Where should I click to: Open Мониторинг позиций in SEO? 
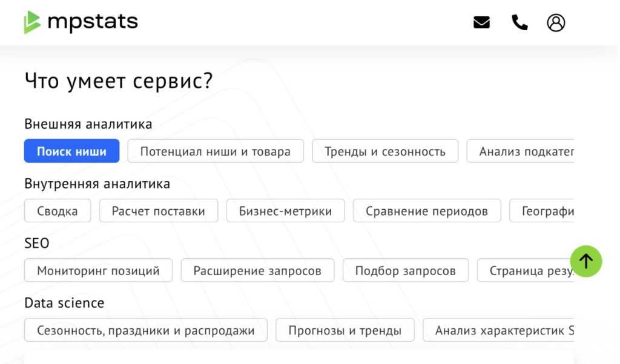[x=98, y=270]
